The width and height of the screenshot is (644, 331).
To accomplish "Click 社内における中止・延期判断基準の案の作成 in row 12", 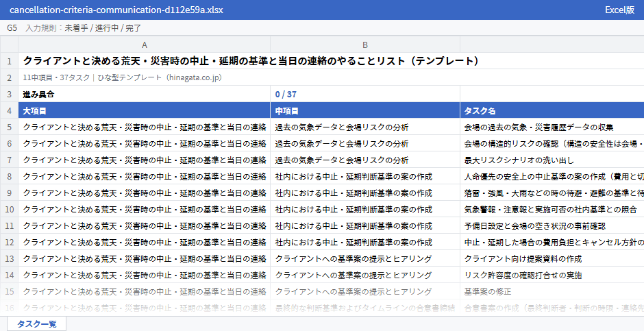I will tap(365, 242).
